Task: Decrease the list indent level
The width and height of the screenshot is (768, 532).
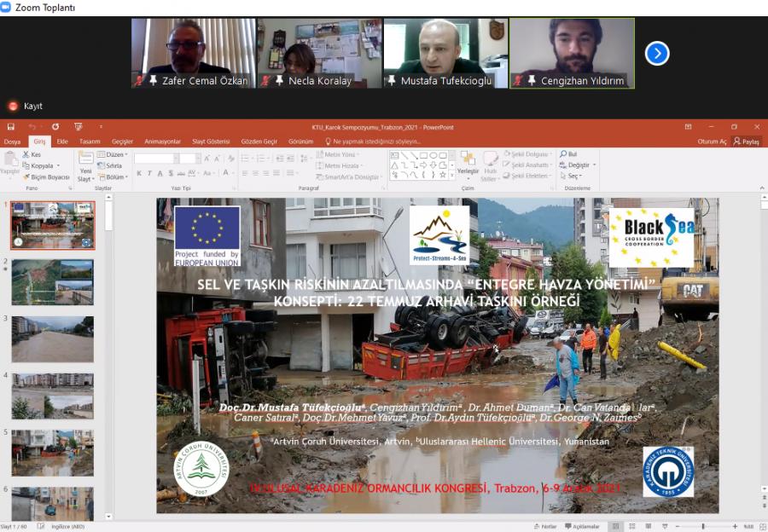Action: click(x=280, y=158)
